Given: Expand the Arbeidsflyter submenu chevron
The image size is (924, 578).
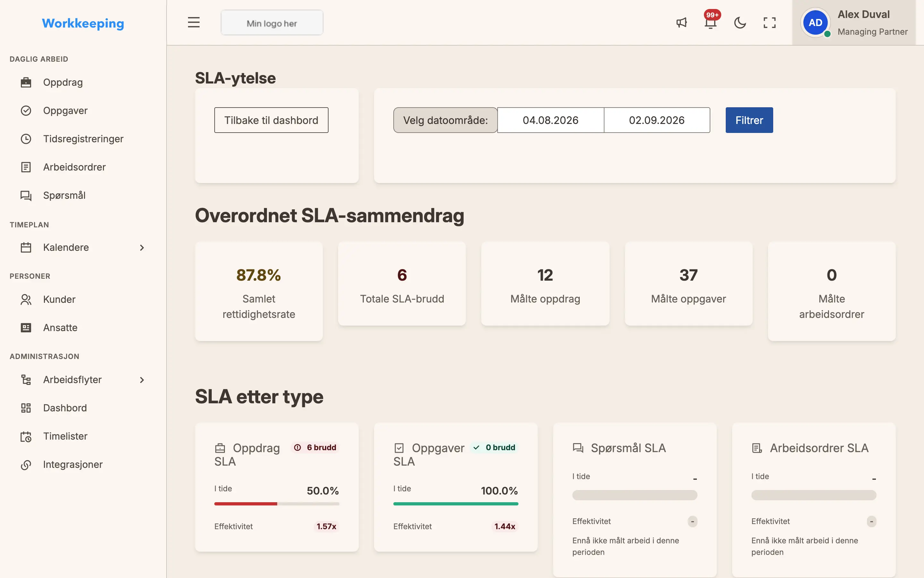Looking at the screenshot, I should pyautogui.click(x=142, y=380).
